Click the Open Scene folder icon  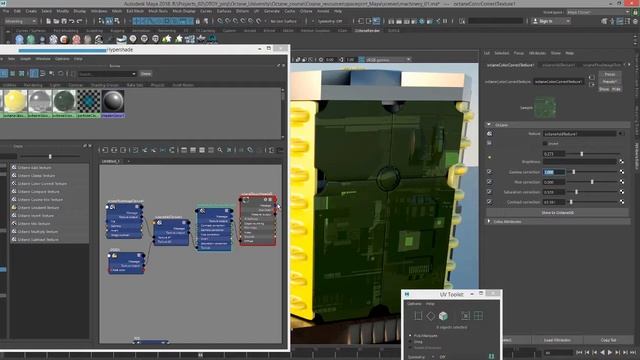56,21
